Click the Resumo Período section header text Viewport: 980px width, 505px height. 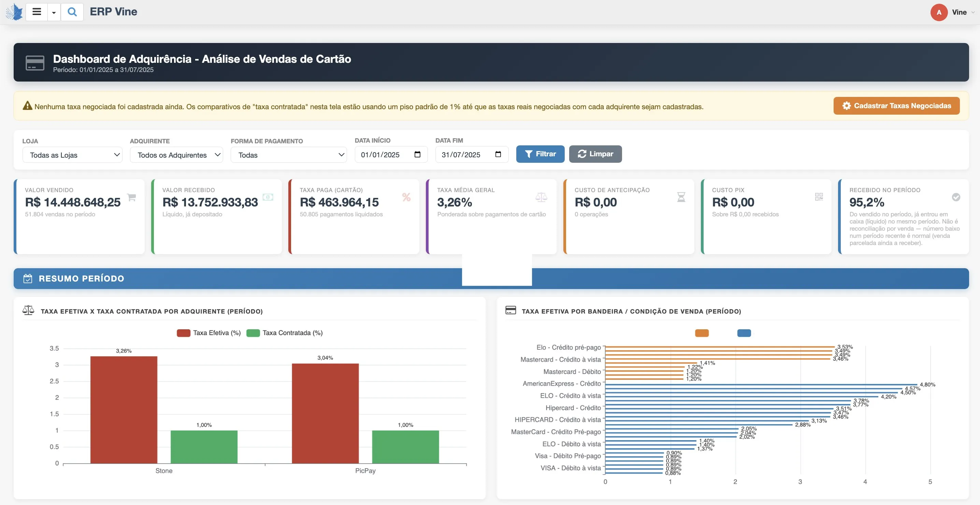point(82,278)
